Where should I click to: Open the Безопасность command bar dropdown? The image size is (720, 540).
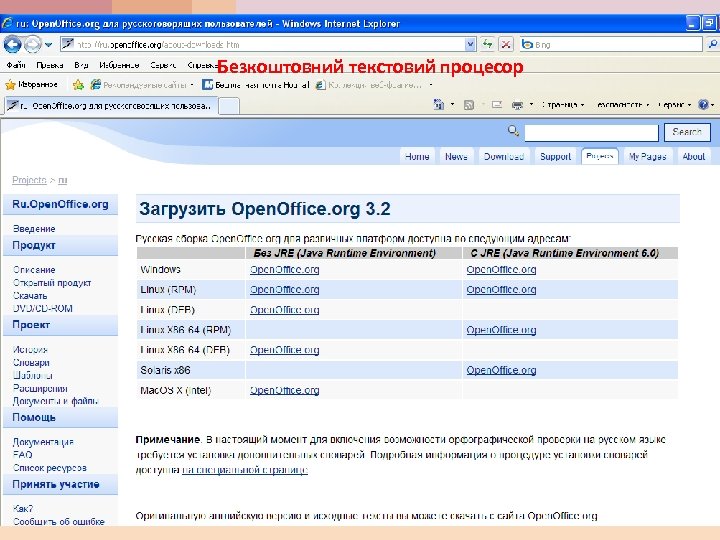(x=623, y=105)
